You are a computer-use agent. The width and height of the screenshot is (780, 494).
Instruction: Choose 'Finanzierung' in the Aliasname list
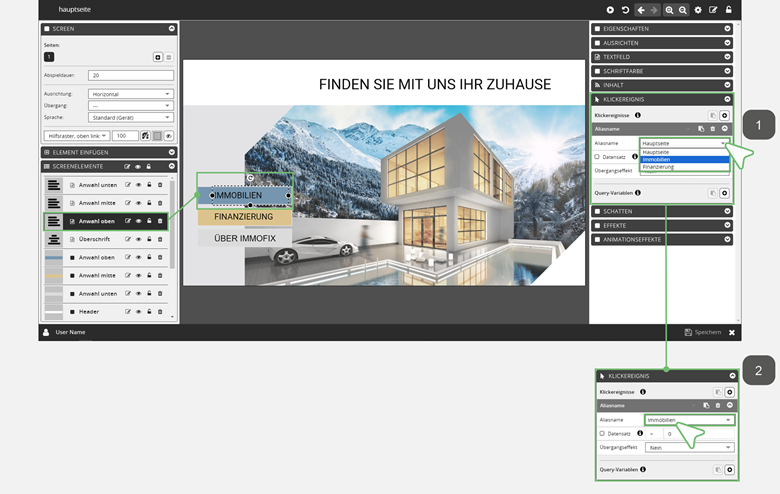684,167
